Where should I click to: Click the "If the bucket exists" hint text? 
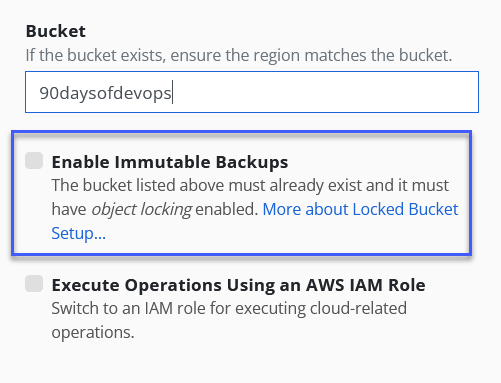coord(96,55)
